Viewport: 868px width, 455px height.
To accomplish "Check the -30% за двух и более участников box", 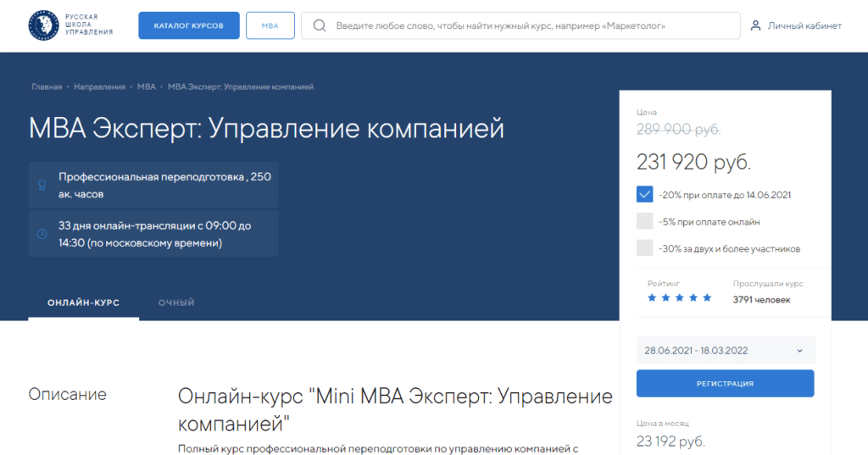I will pos(644,248).
